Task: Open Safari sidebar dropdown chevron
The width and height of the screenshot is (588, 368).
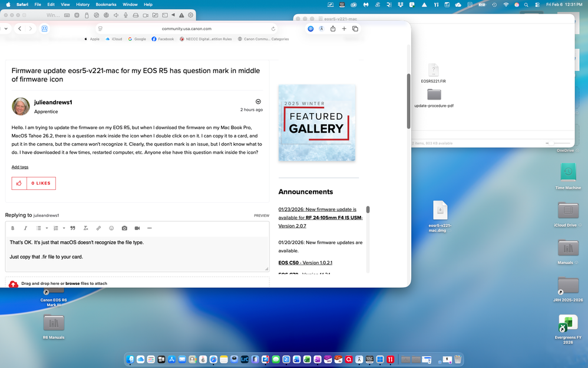Action: pyautogui.click(x=6, y=28)
